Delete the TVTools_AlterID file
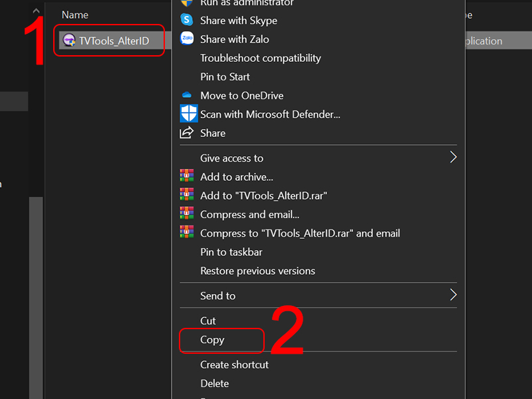 (x=214, y=383)
